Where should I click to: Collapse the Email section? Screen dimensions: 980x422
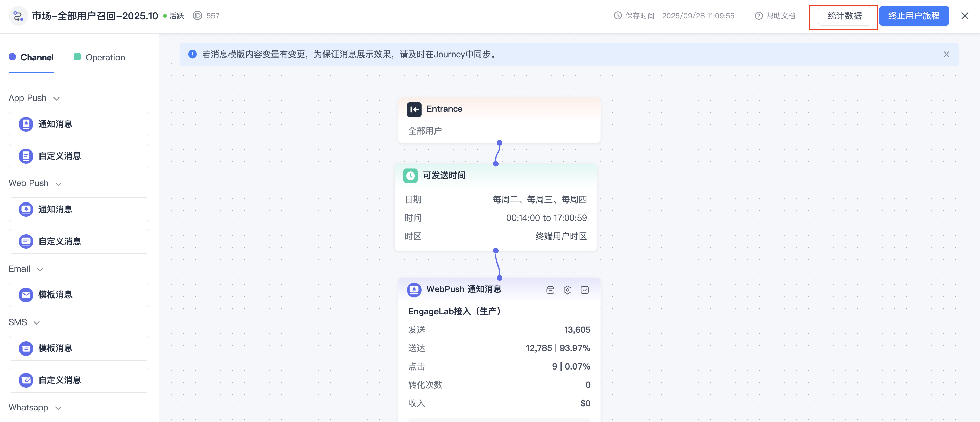click(x=40, y=269)
